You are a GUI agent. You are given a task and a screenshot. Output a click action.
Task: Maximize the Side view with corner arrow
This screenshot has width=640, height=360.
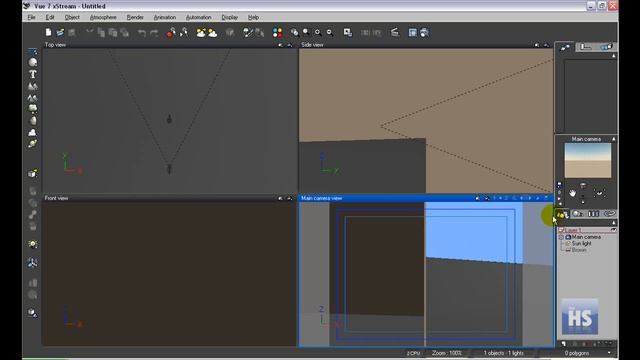547,45
